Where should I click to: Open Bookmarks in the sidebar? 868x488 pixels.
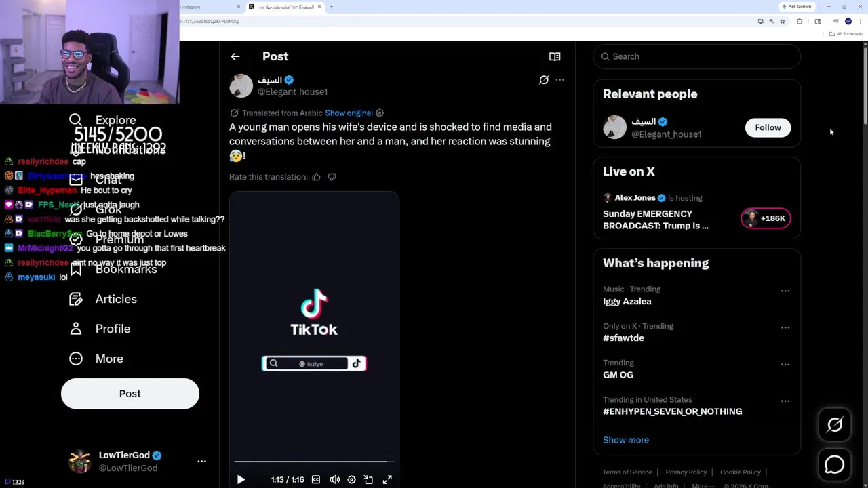[x=113, y=269]
